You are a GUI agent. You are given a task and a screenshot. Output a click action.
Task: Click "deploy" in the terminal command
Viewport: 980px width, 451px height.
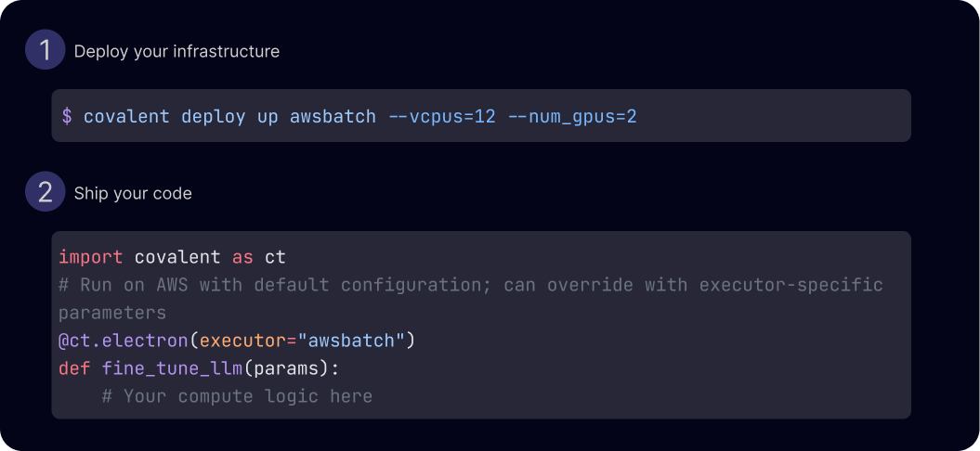[213, 117]
